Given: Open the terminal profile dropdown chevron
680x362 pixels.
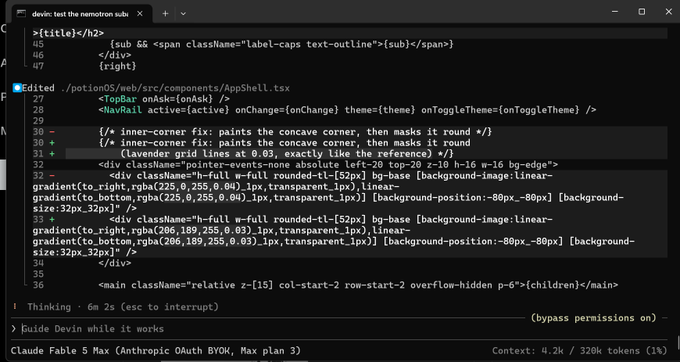Looking at the screenshot, I should tap(183, 14).
